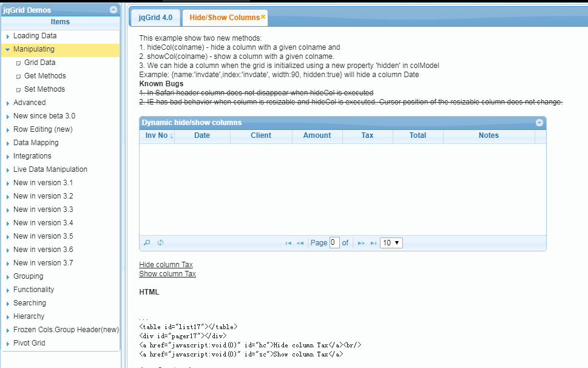The height and width of the screenshot is (368, 588).
Task: Expand New in version 3.6 node
Action: [x=7, y=250]
